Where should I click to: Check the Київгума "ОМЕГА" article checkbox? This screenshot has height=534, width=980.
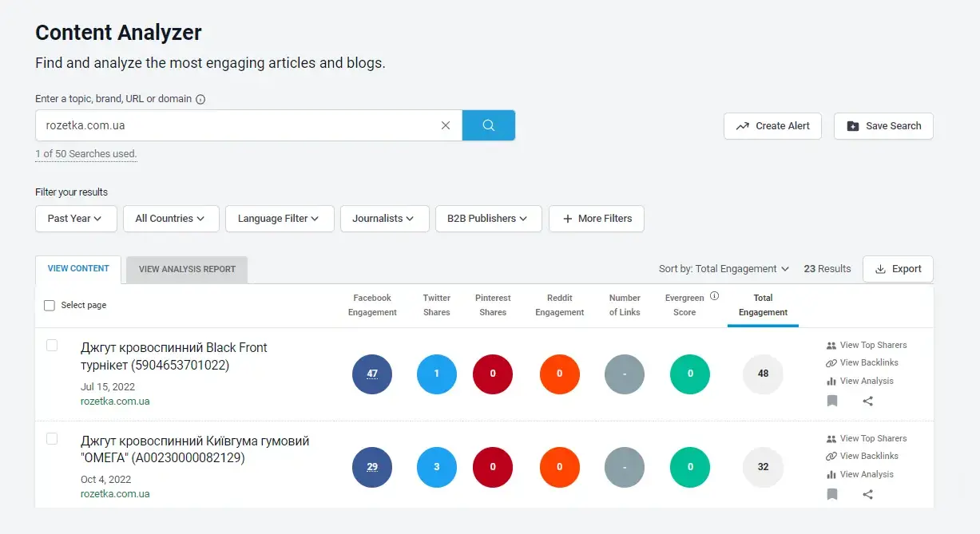coord(52,438)
